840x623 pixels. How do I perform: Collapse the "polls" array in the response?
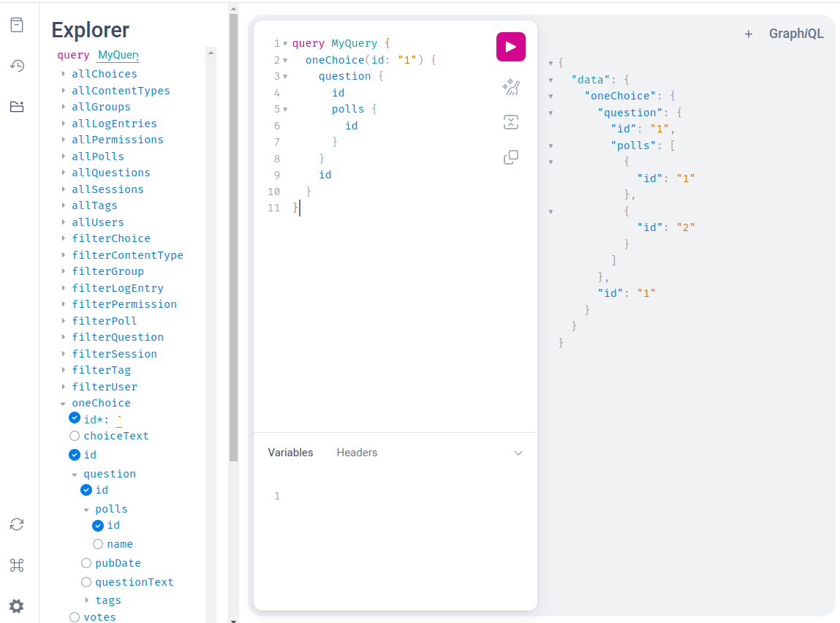pos(550,146)
